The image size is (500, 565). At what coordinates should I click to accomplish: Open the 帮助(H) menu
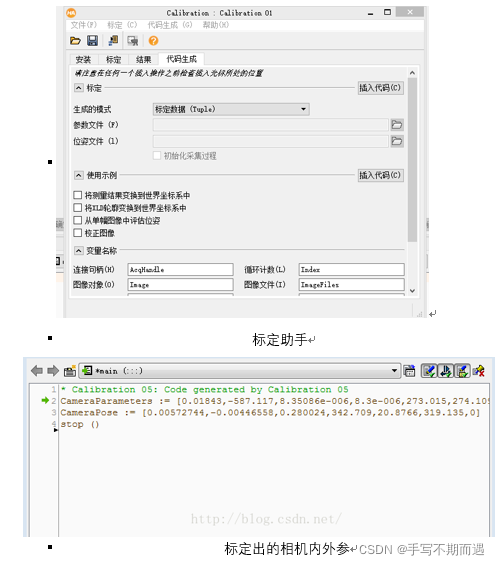pyautogui.click(x=215, y=25)
